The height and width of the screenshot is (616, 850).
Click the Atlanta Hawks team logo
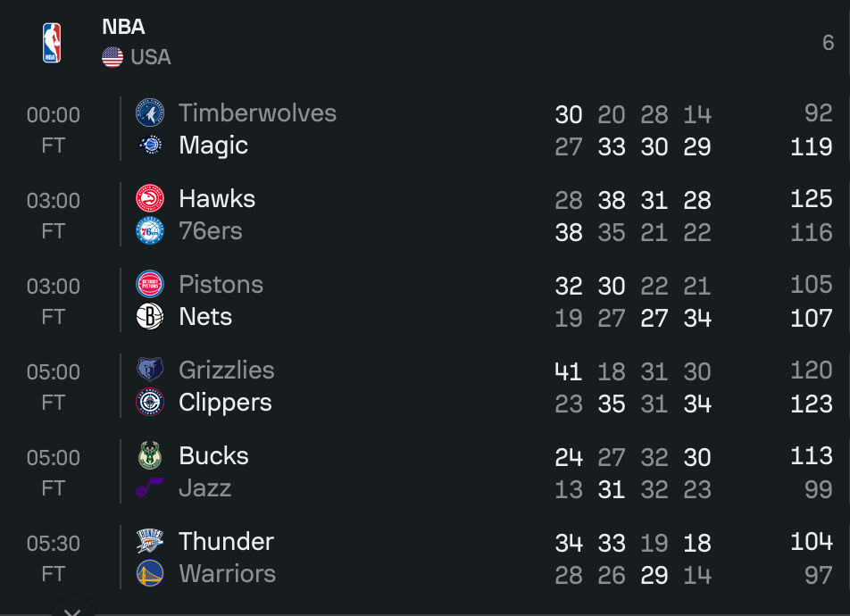(x=150, y=198)
